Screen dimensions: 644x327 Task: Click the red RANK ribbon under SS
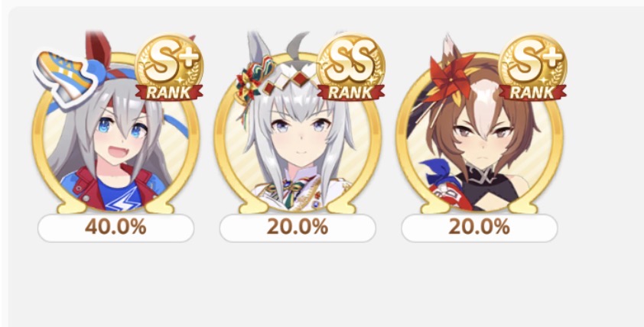click(351, 92)
